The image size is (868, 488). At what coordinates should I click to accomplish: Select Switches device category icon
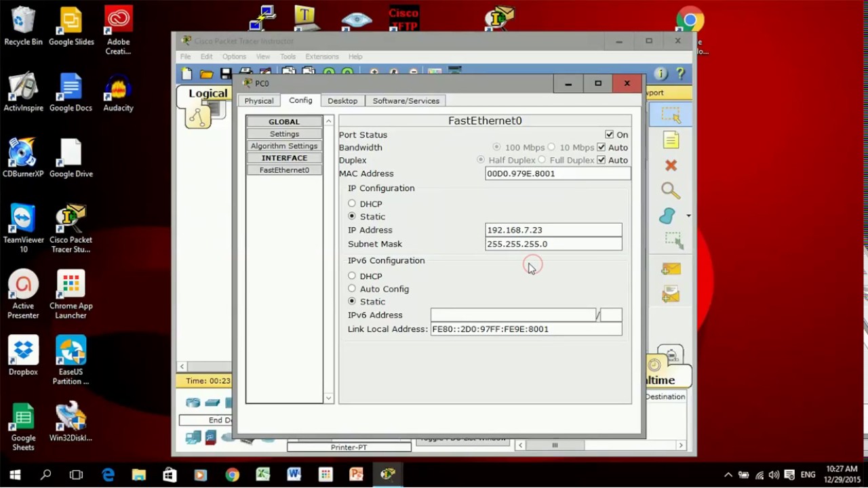point(212,403)
